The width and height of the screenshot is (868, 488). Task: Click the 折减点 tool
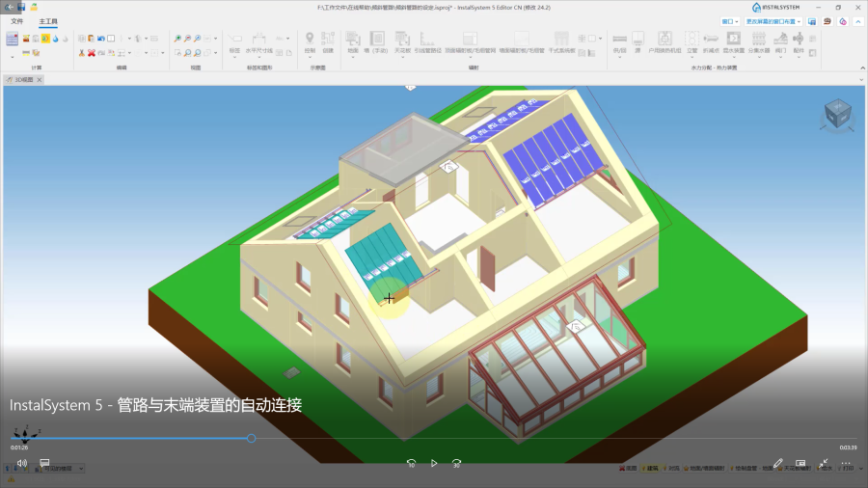[x=711, y=42]
